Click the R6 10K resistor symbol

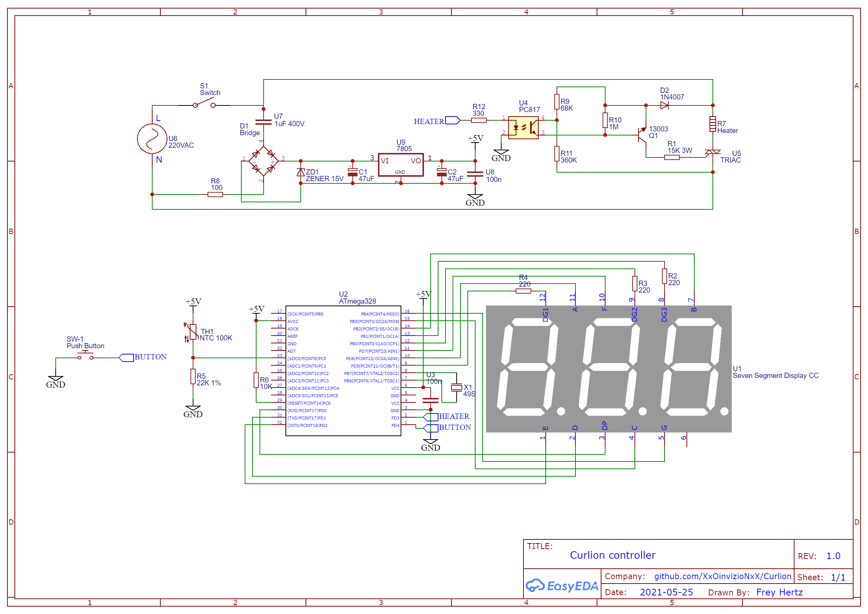(x=256, y=381)
